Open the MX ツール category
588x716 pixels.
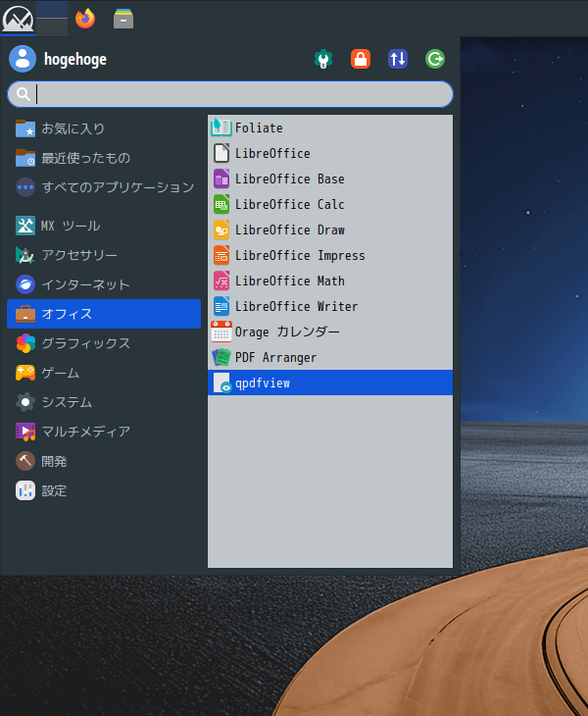pos(70,226)
